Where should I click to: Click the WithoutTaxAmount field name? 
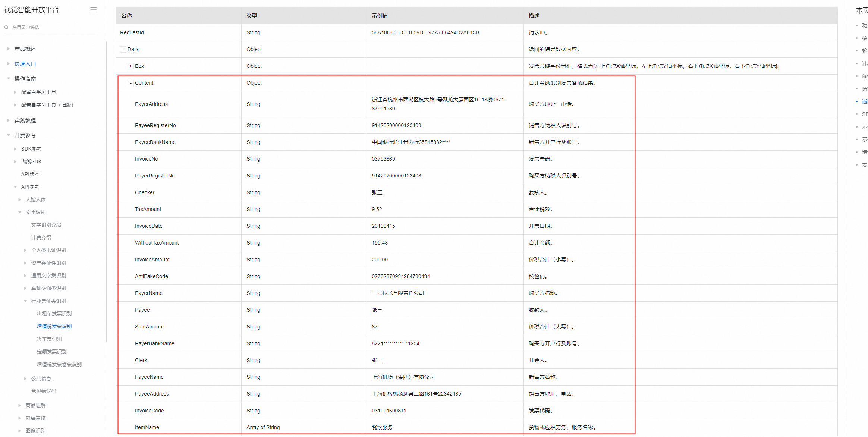click(x=157, y=243)
